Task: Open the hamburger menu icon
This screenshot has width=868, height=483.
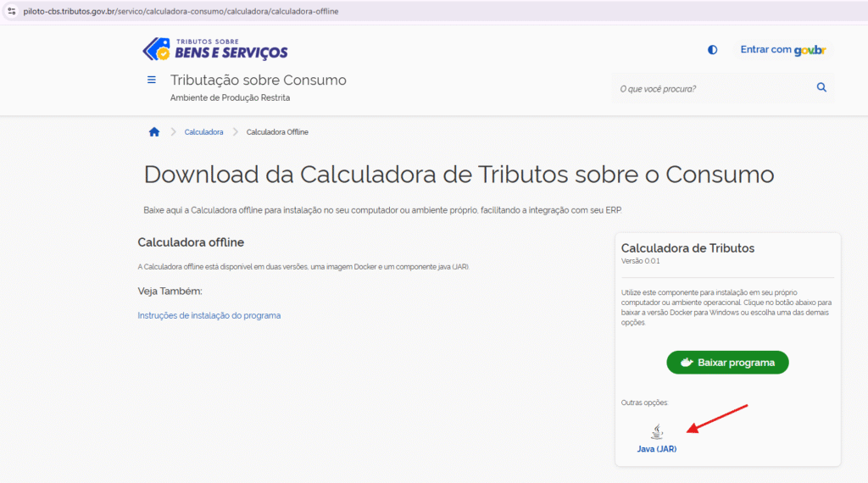Action: click(x=151, y=80)
